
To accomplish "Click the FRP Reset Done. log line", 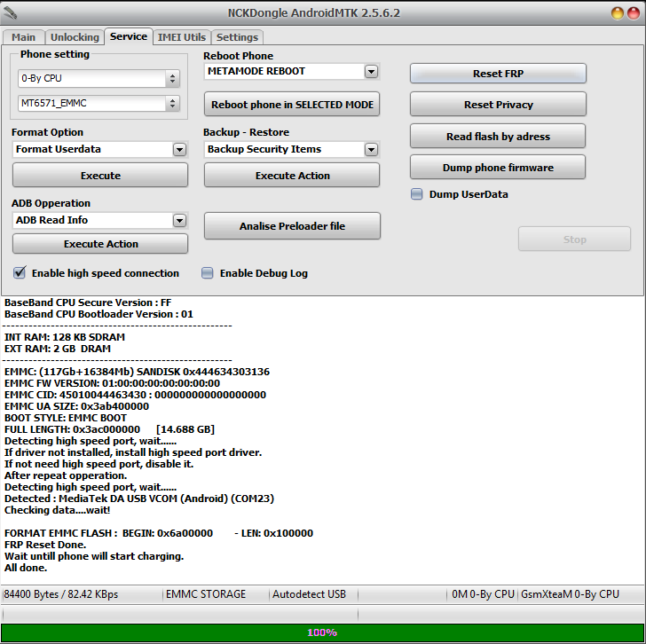I will pyautogui.click(x=45, y=545).
